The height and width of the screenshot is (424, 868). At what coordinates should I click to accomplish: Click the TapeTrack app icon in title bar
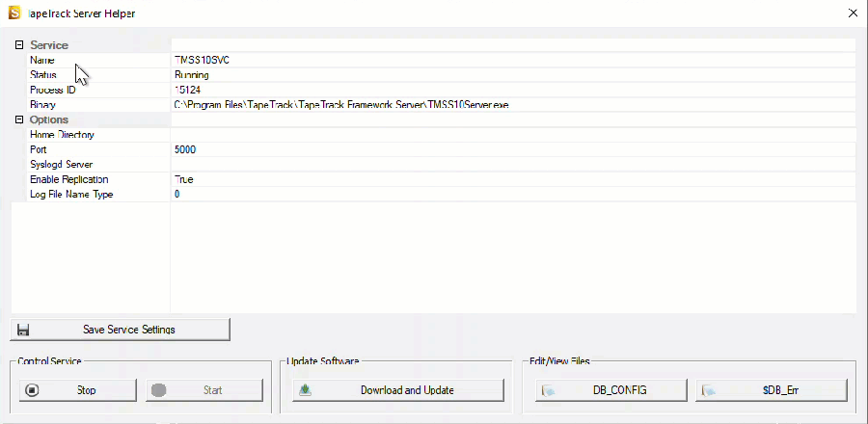[x=14, y=13]
